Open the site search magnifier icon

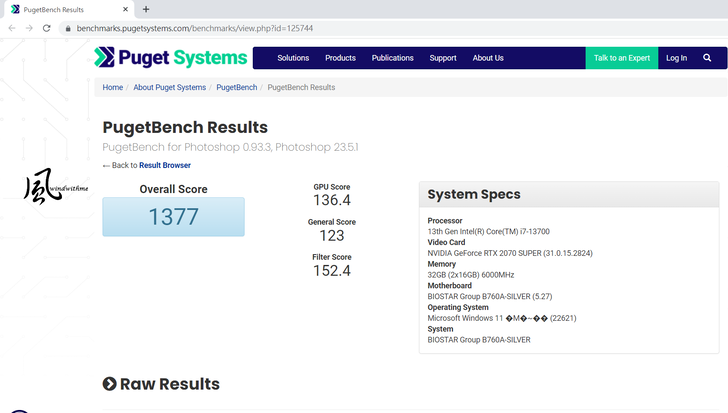tap(708, 58)
